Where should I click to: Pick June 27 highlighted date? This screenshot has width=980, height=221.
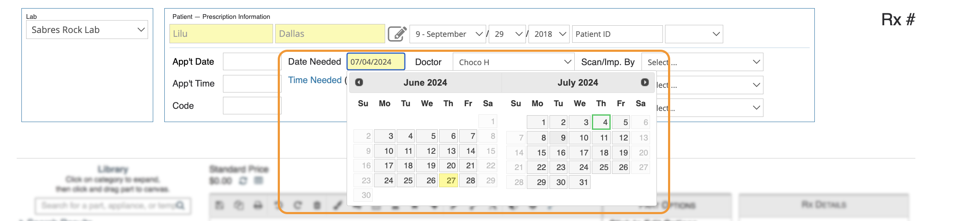[448, 180]
